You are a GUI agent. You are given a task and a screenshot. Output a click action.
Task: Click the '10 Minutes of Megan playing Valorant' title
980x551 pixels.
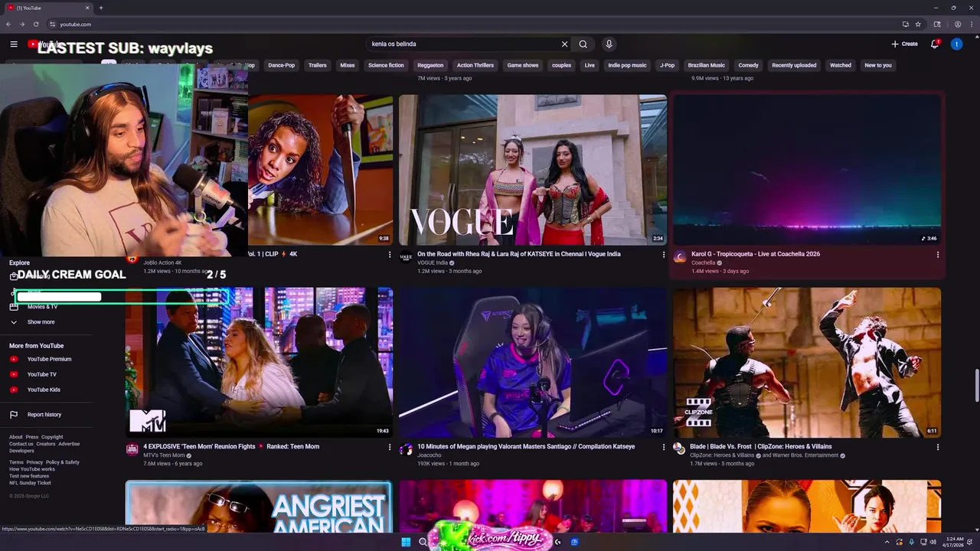(526, 446)
